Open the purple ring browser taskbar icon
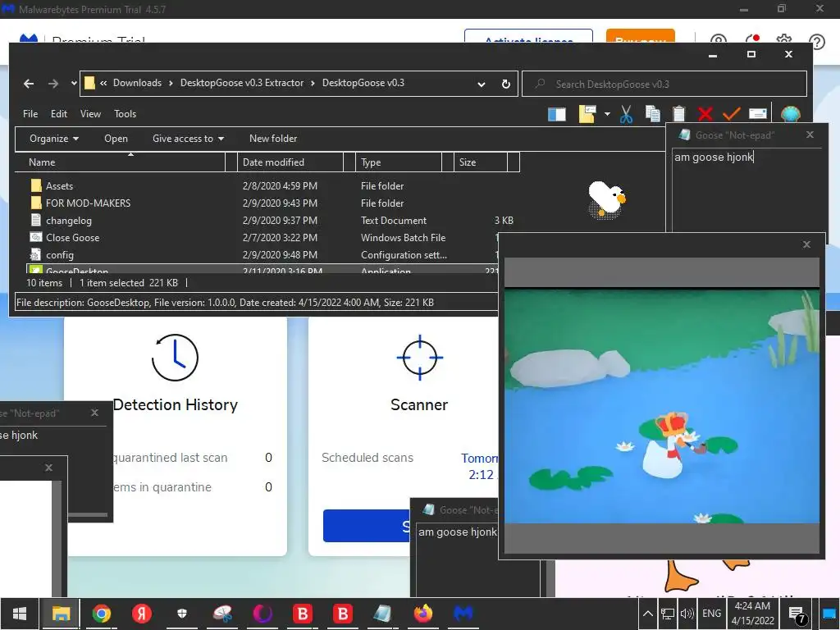 [262, 614]
